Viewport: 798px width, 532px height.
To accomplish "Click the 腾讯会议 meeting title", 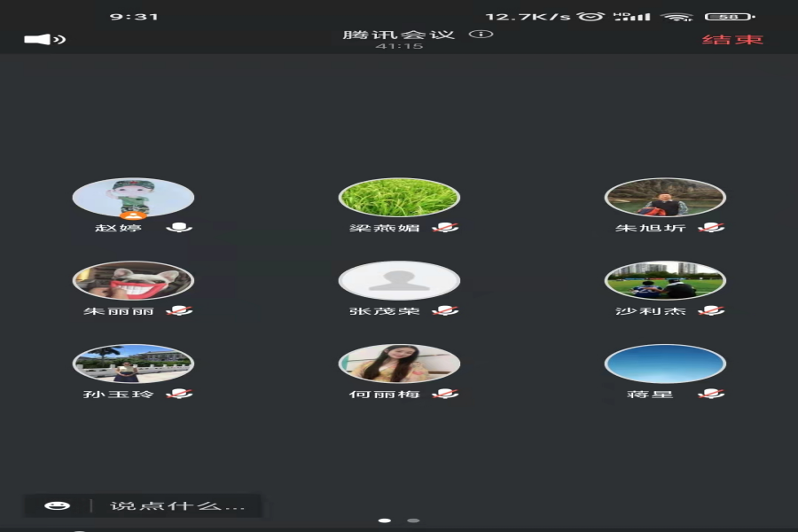I will click(399, 35).
